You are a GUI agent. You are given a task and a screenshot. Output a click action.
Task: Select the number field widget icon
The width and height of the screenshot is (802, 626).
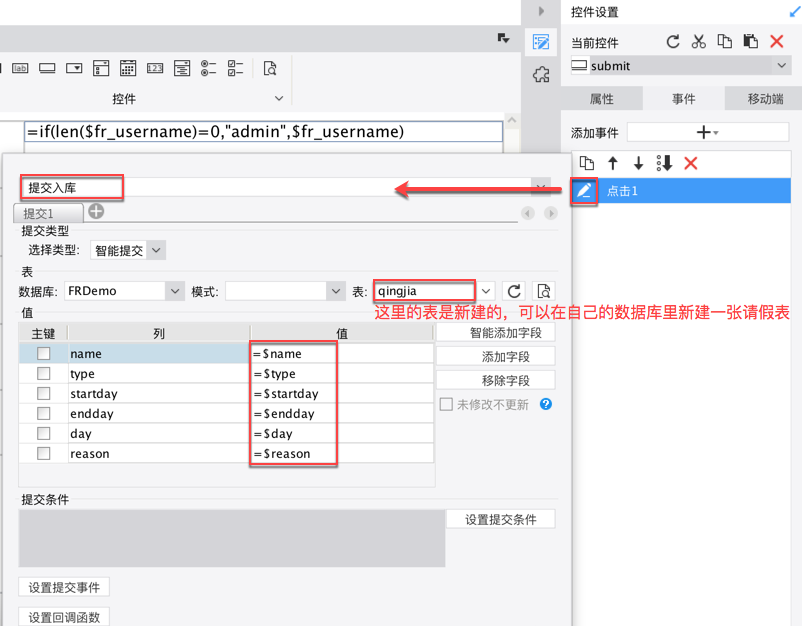[155, 68]
